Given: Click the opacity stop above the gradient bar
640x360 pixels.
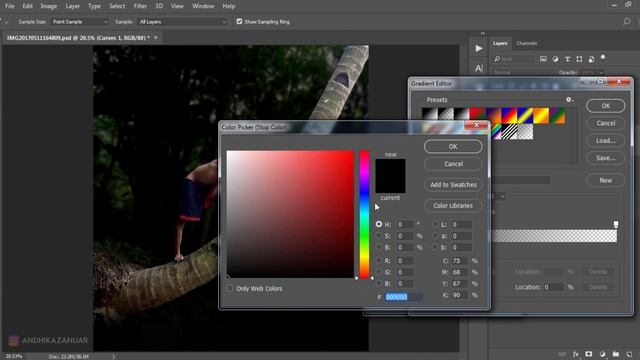Looking at the screenshot, I should pos(616,224).
